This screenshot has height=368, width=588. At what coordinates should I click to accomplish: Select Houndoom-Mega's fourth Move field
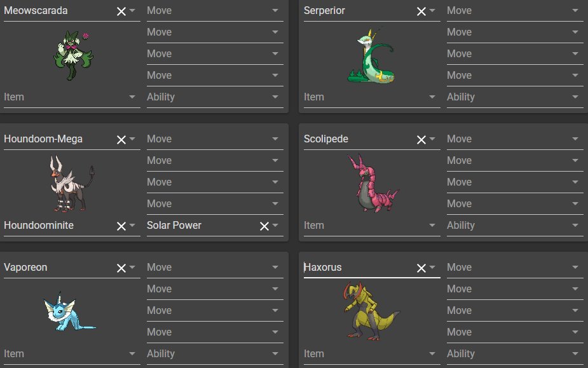click(215, 203)
